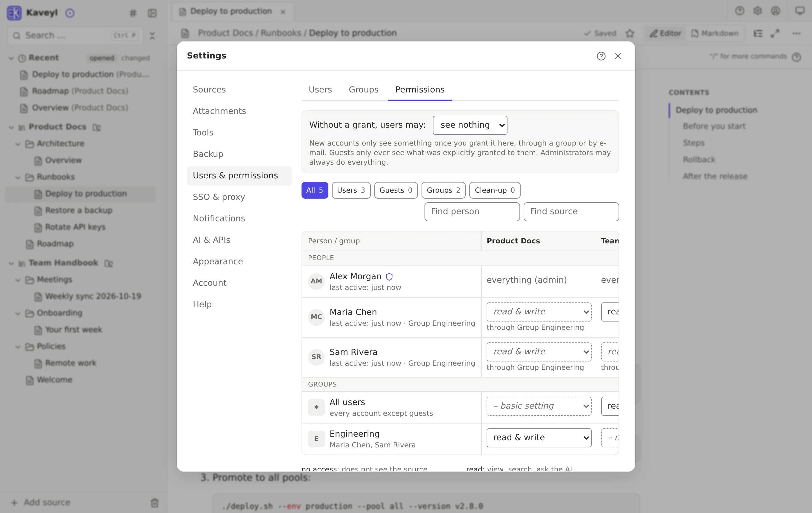
Task: Filter permissions by Users 3
Action: tap(351, 190)
